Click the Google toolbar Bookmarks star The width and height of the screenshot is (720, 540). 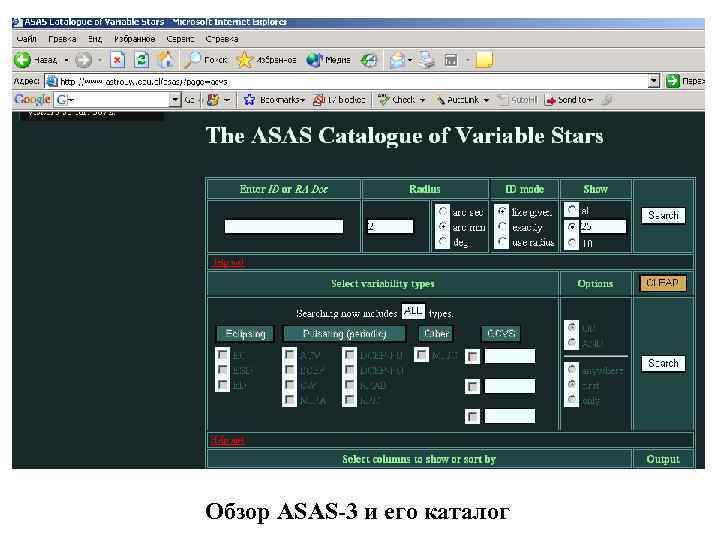(x=249, y=100)
